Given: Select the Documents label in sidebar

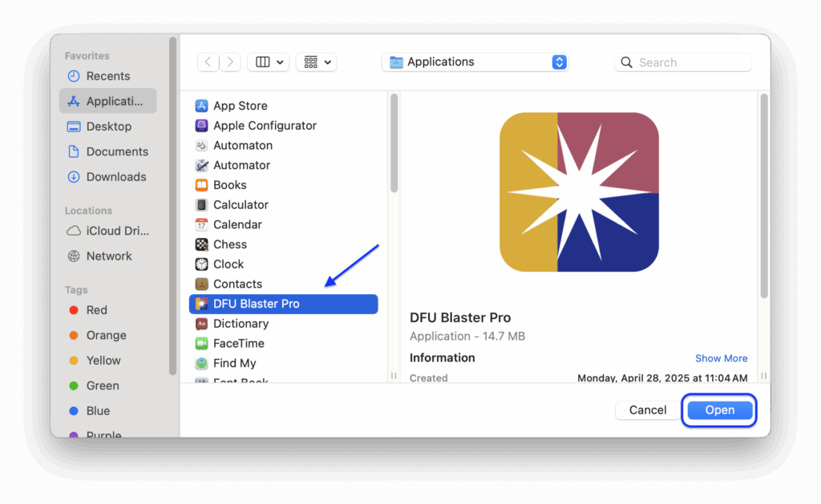Looking at the screenshot, I should tap(117, 151).
